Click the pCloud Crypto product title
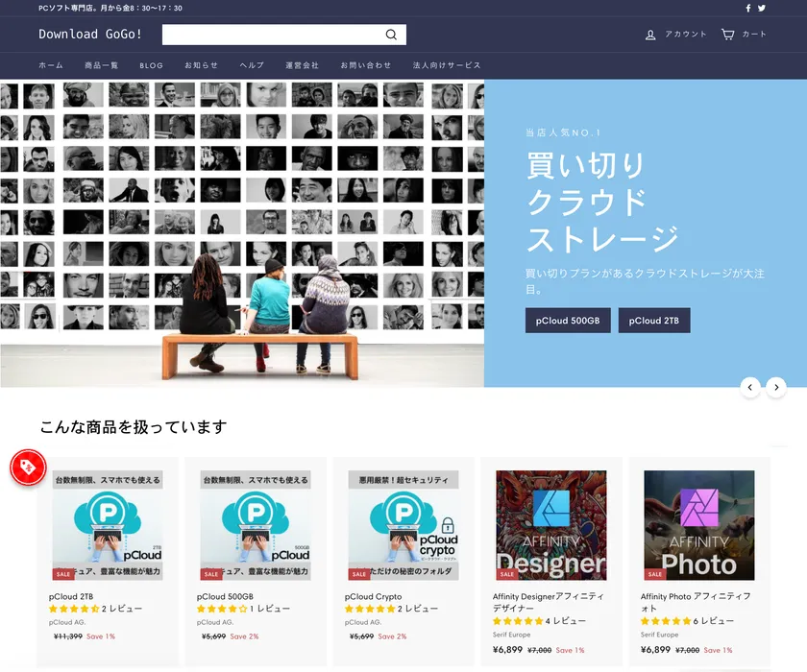807x672 pixels. tap(373, 596)
